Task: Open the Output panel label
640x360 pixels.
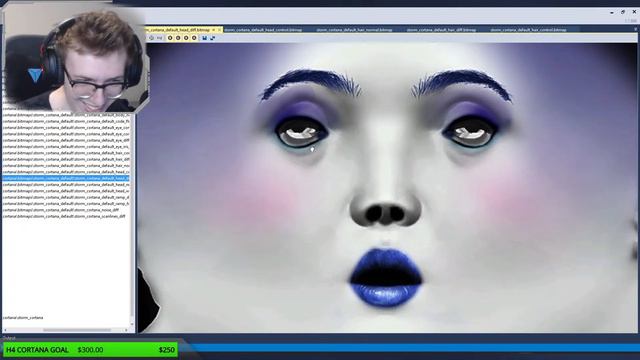Action: pos(9,338)
